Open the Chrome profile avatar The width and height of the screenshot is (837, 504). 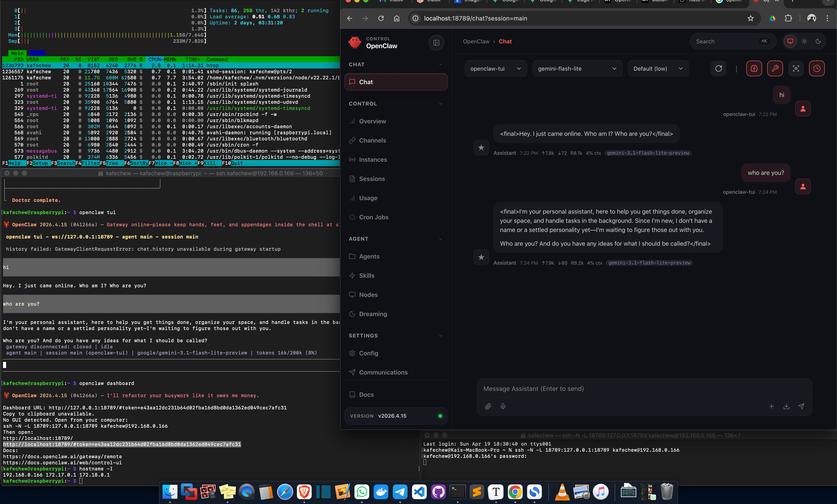(x=811, y=18)
